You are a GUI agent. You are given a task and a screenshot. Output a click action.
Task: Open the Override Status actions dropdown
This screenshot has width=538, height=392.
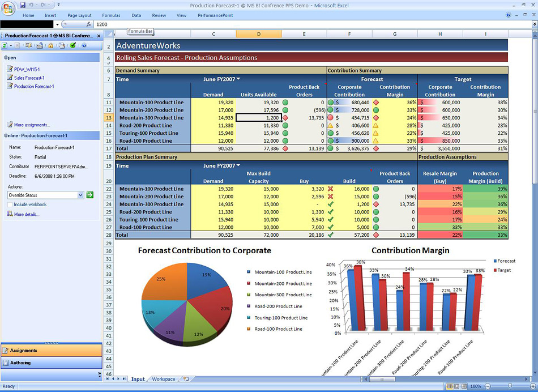pos(80,195)
